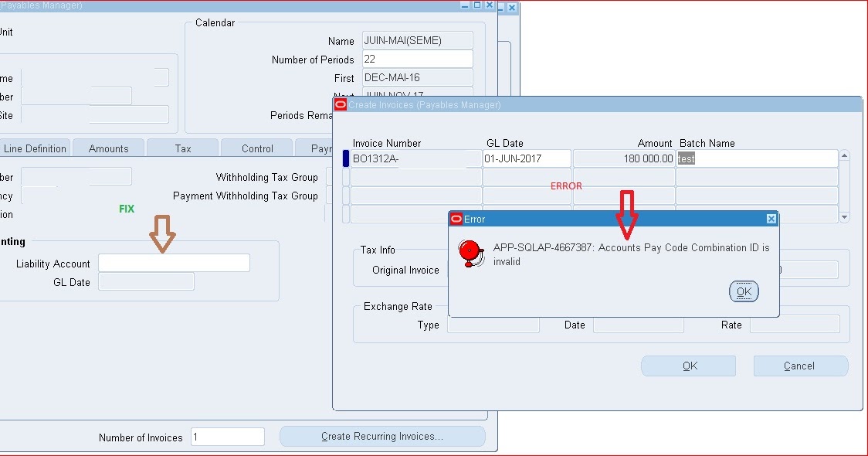Select the Tax tab

[182, 148]
